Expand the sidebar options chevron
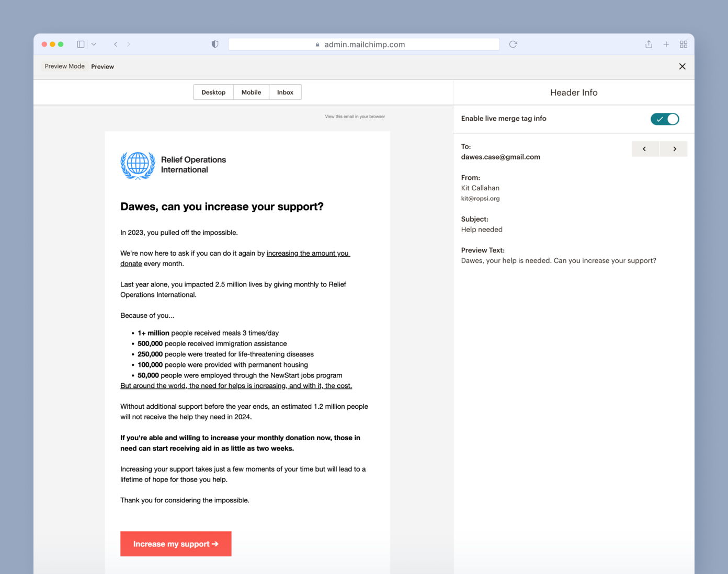This screenshot has width=728, height=574. [94, 44]
